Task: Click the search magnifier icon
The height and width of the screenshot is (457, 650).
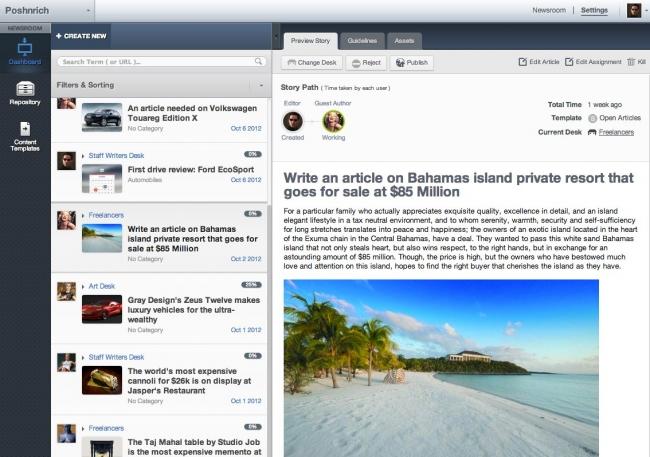Action: point(258,61)
